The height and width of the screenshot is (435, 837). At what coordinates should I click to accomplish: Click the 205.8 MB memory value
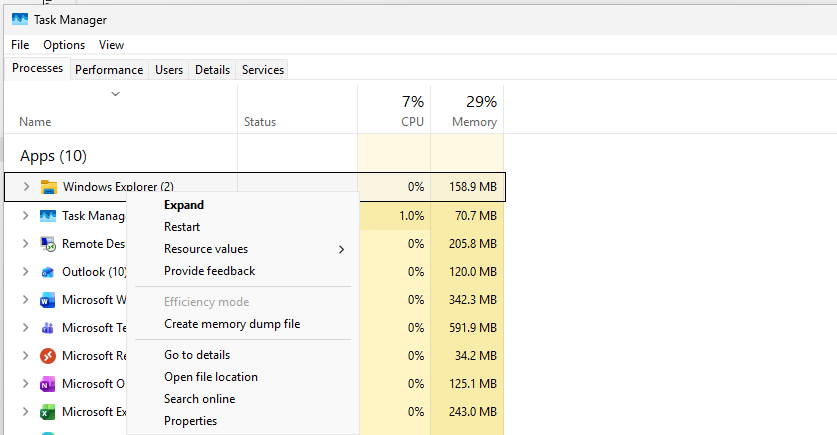(473, 244)
